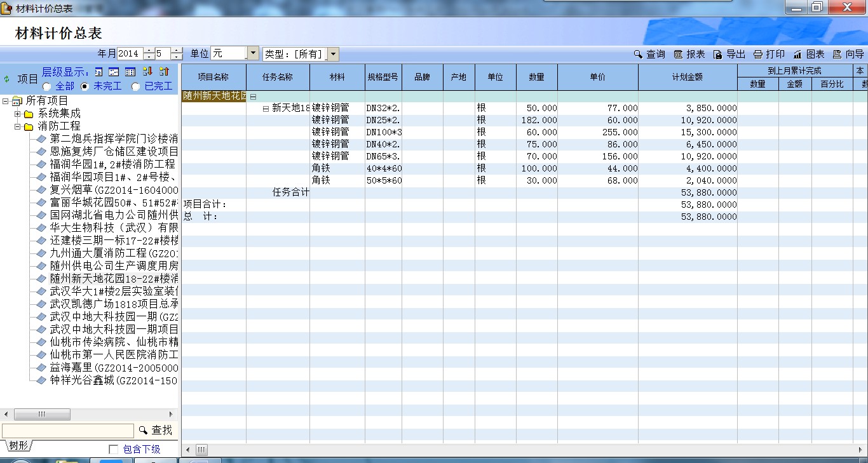Click the 查找 search button
868x463 pixels.
(156, 431)
